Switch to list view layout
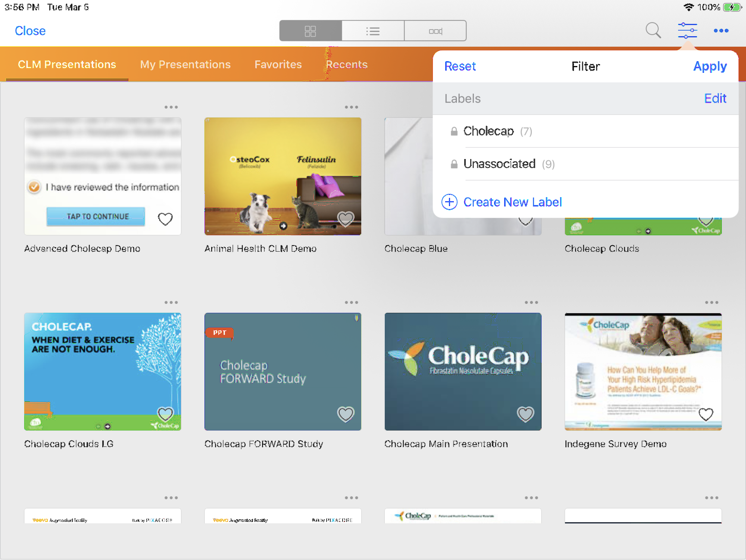The height and width of the screenshot is (560, 746). tap(373, 31)
